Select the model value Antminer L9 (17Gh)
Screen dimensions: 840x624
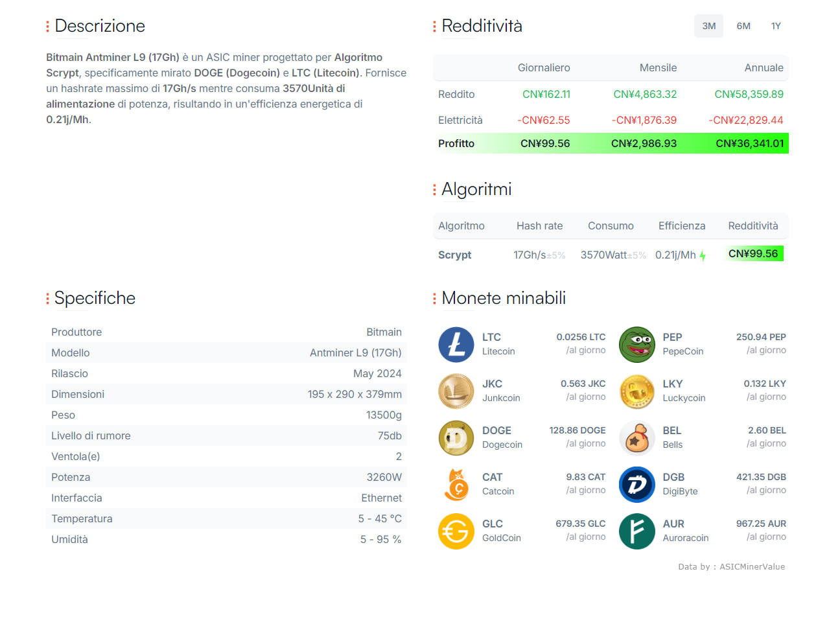point(355,353)
